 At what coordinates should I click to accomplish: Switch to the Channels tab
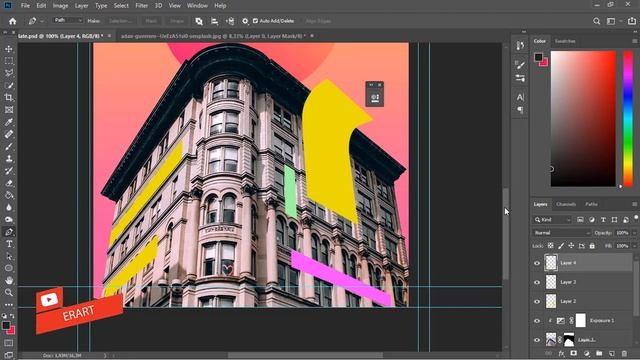click(566, 204)
